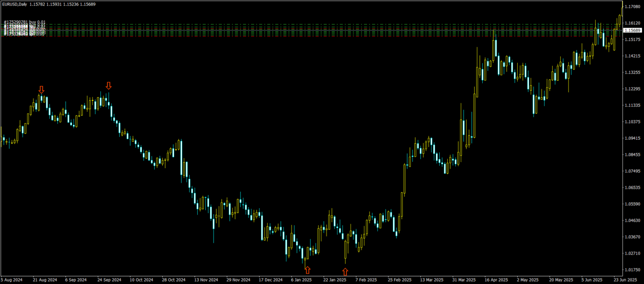Image resolution: width=644 pixels, height=284 pixels.
Task: Click the 1.07495 price scale label
Action: [x=633, y=171]
